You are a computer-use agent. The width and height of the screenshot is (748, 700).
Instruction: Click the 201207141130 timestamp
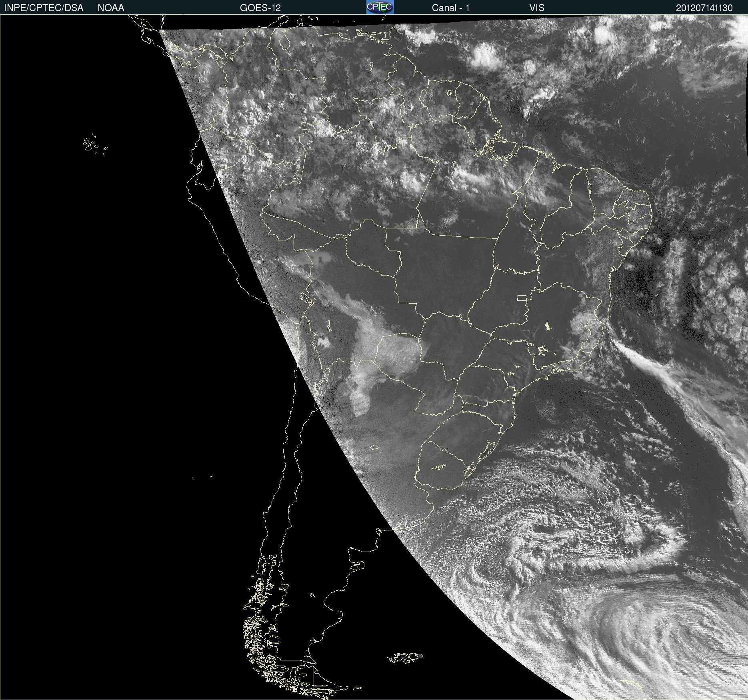point(704,8)
